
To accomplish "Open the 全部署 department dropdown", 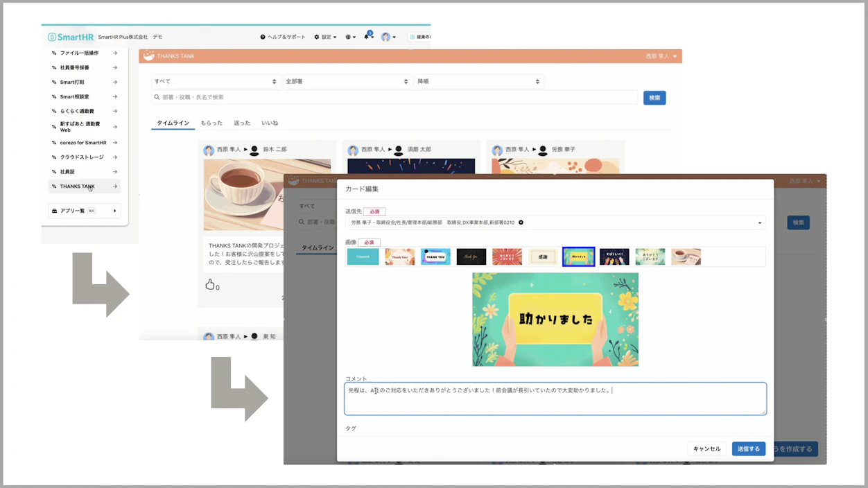I will point(347,81).
